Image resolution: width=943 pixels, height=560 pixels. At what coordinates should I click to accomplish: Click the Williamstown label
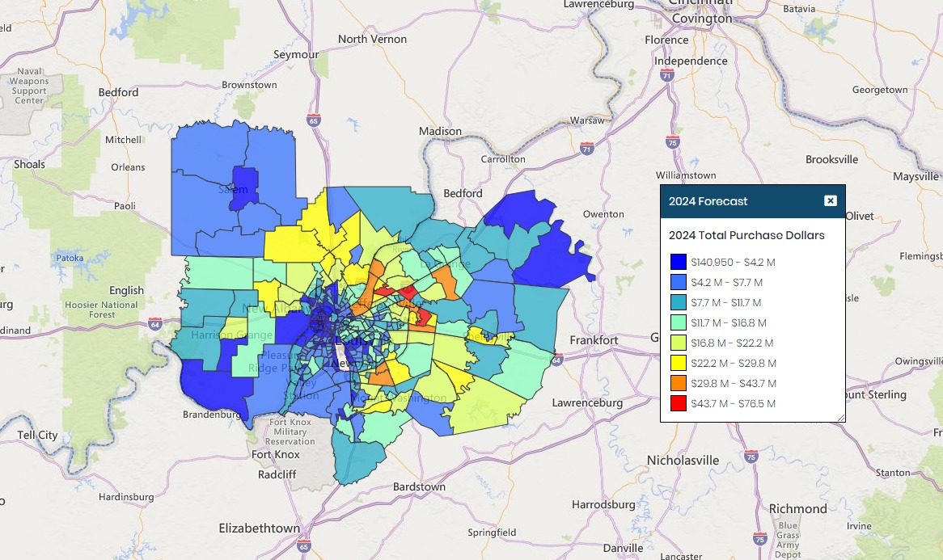[686, 175]
